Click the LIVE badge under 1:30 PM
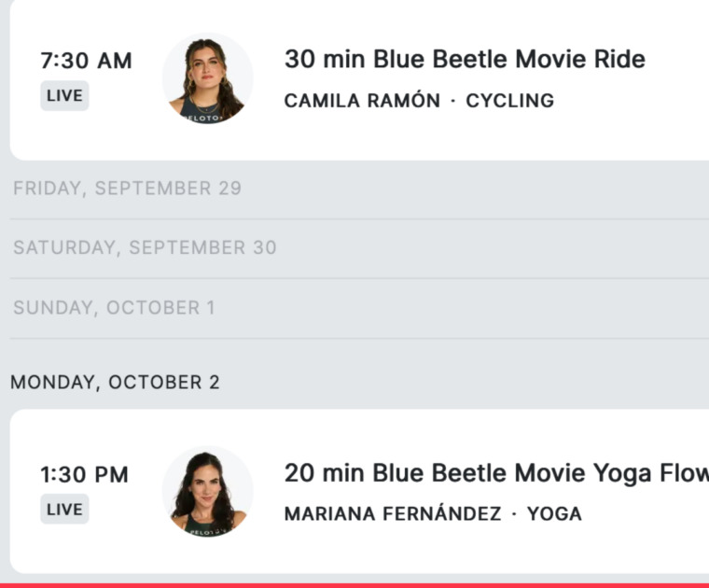Screen dimensions: 709x588 tap(64, 510)
